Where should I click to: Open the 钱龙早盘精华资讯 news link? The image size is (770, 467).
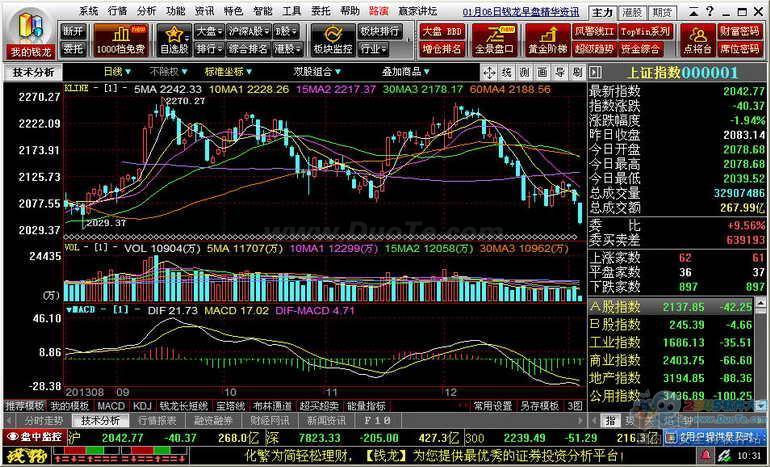521,12
